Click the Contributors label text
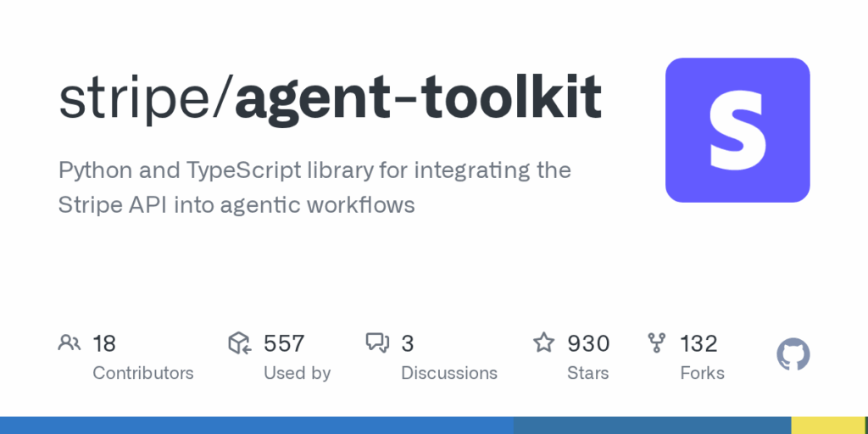868x434 pixels. (x=142, y=373)
